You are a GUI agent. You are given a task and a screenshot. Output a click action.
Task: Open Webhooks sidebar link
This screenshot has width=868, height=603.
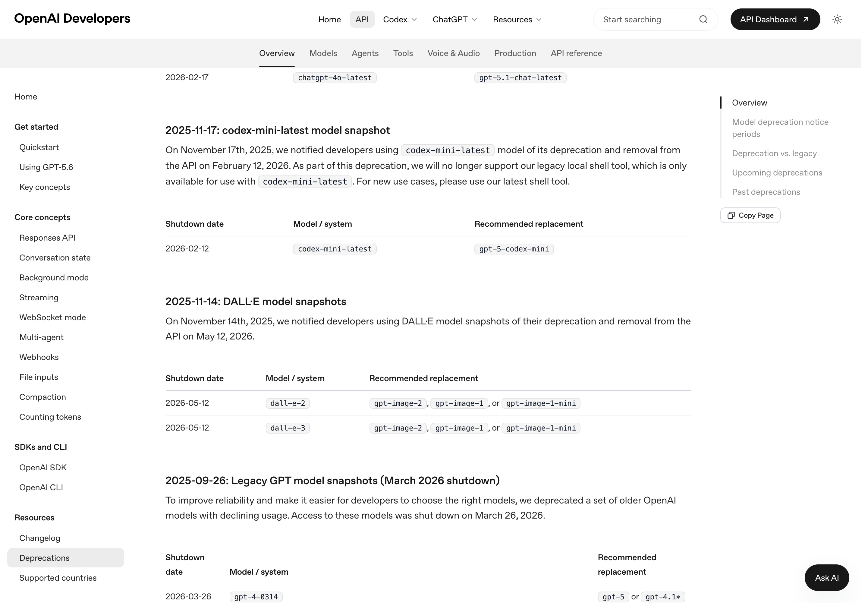coord(39,357)
